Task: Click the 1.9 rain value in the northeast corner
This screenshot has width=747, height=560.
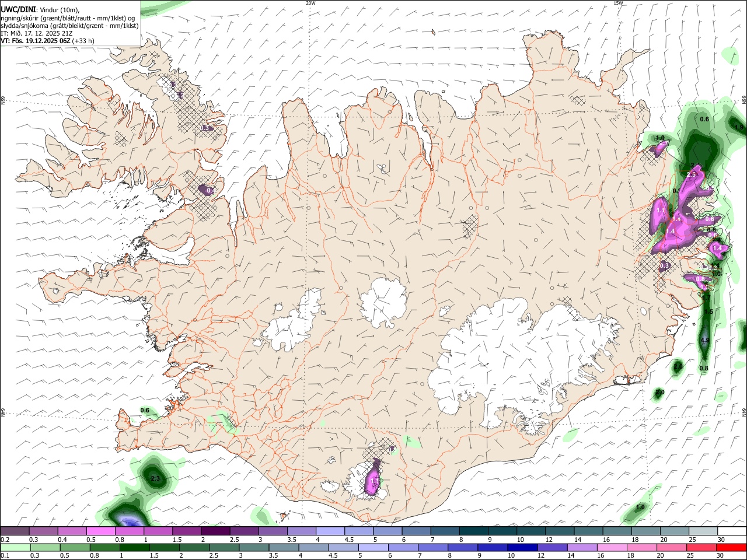Action: 739,127
